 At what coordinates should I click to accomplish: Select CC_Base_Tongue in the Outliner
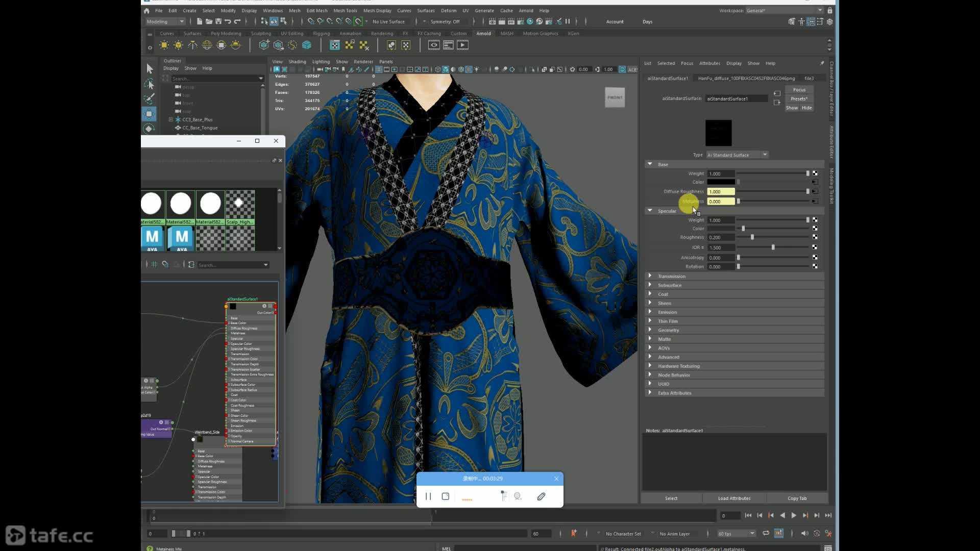(x=200, y=128)
